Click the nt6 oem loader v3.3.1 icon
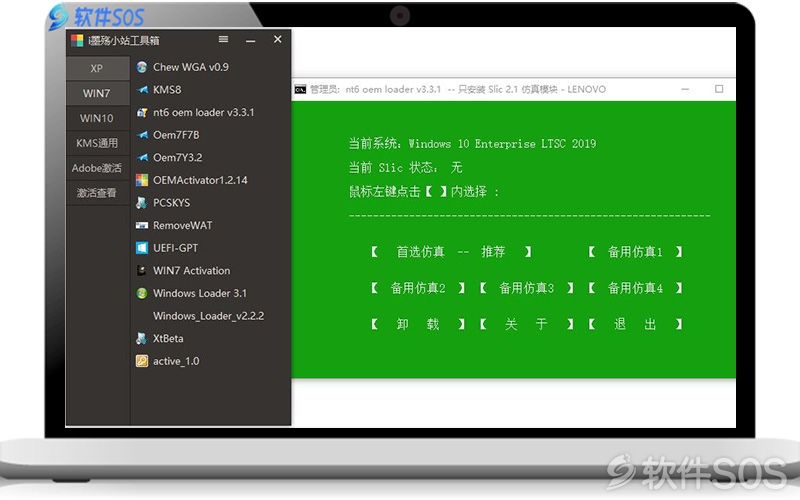Image resolution: width=800 pixels, height=500 pixels. pos(142,112)
